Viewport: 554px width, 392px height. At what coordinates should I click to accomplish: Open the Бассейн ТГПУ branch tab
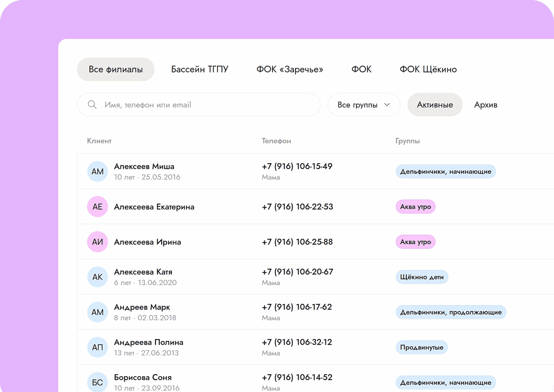[x=200, y=69]
